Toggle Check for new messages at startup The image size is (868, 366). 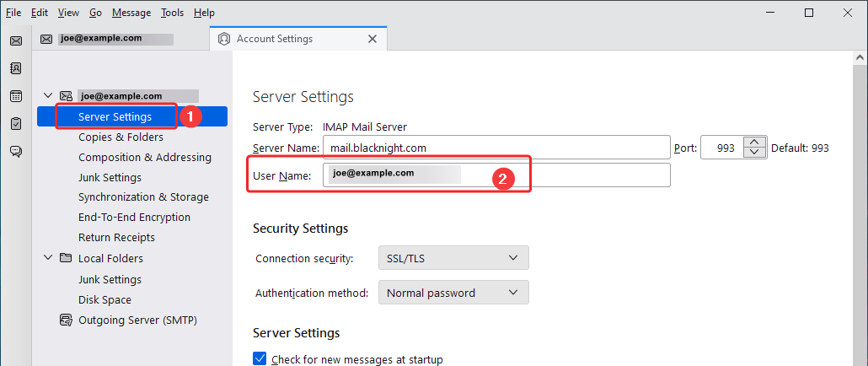point(260,359)
